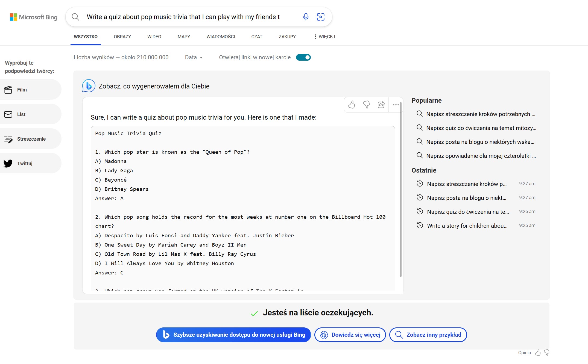This screenshot has height=364, width=588.
Task: Click the microphone voice search icon
Action: (x=306, y=17)
